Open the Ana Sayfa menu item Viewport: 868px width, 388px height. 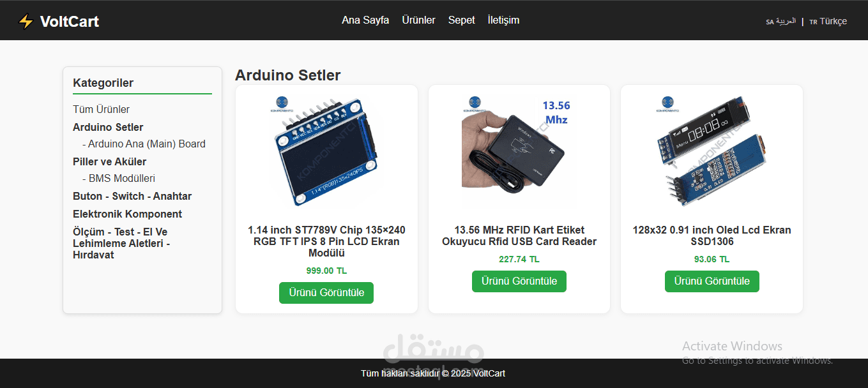pos(365,20)
